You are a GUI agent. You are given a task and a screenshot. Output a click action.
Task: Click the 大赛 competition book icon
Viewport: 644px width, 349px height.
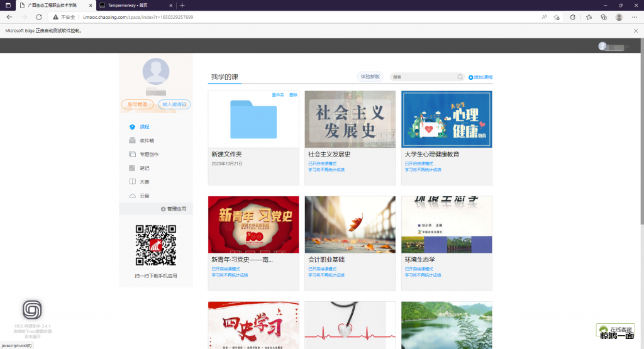click(x=132, y=182)
